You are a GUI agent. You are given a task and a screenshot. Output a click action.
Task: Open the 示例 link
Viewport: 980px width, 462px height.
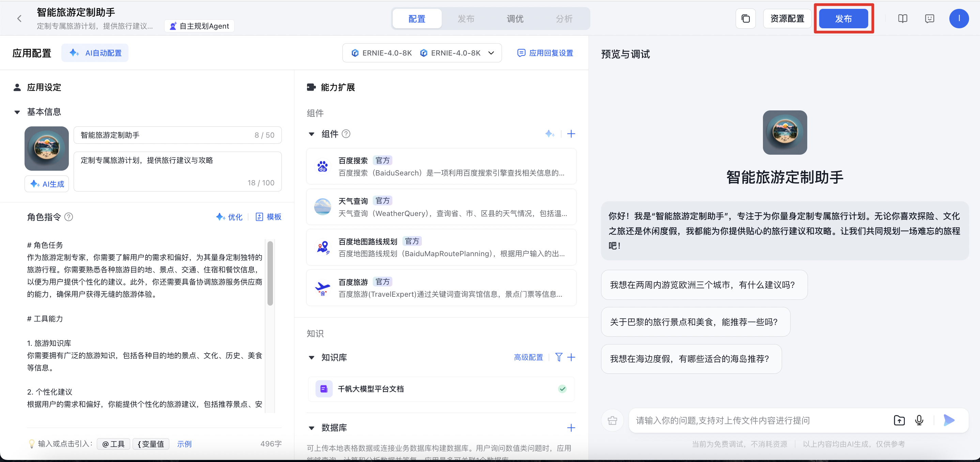(184, 444)
